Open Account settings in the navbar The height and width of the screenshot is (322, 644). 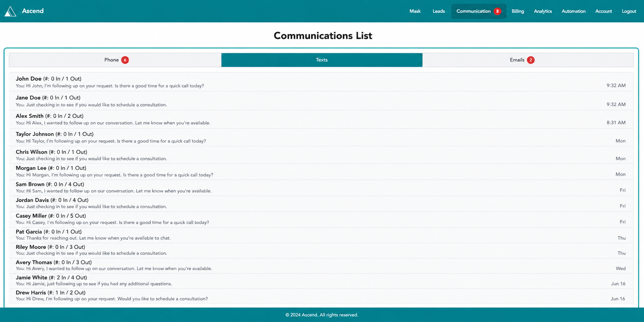pos(603,11)
